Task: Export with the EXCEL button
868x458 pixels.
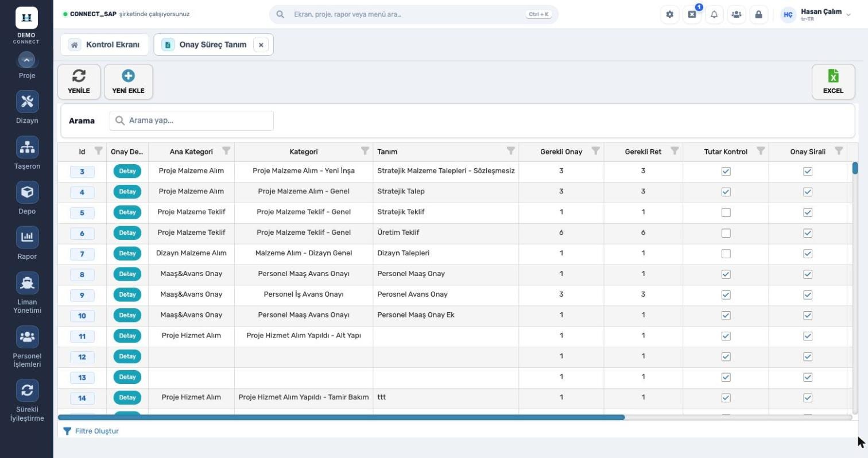Action: (x=833, y=81)
